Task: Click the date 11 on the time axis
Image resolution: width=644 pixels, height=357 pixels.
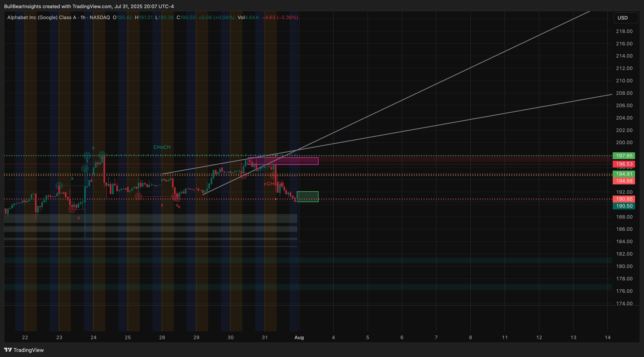Action: (x=505, y=337)
